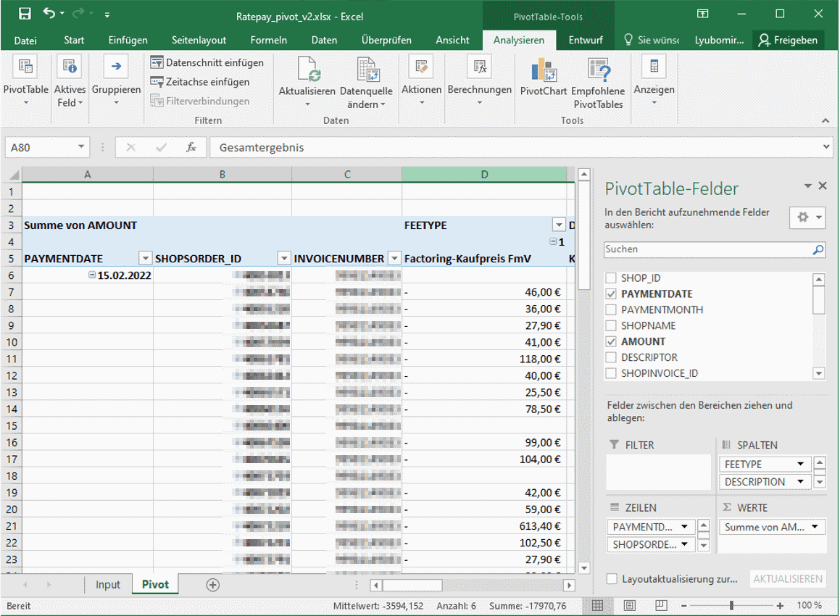Switch to the Input worksheet tab
The height and width of the screenshot is (616, 840).
pos(108,584)
